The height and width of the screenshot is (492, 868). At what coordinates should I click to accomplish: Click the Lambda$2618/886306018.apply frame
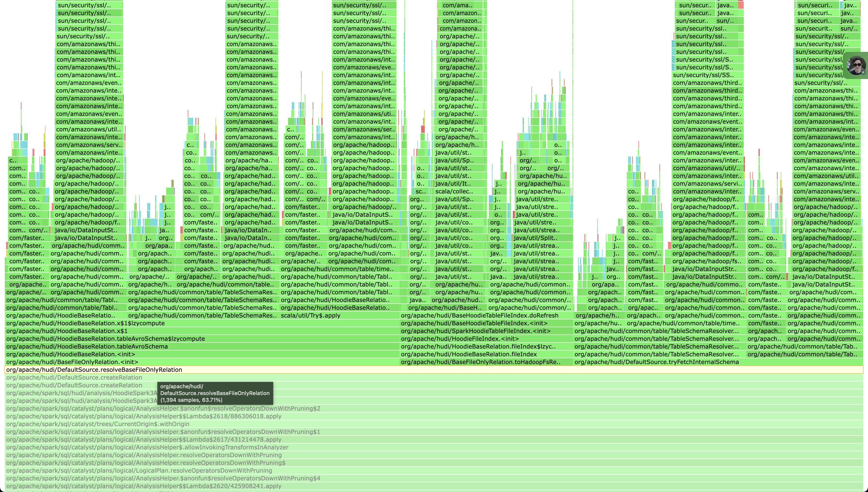pyautogui.click(x=143, y=416)
